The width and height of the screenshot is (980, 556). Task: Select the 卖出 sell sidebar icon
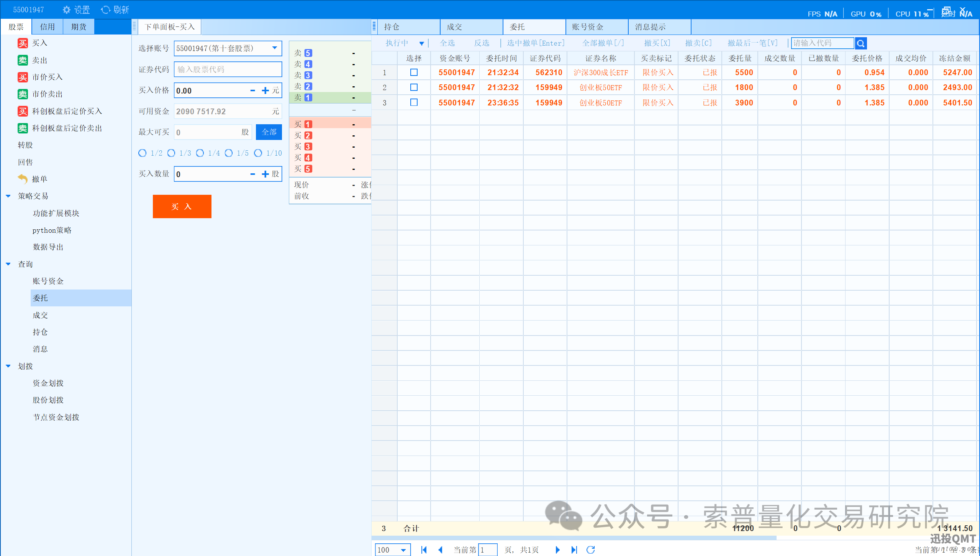pos(23,60)
